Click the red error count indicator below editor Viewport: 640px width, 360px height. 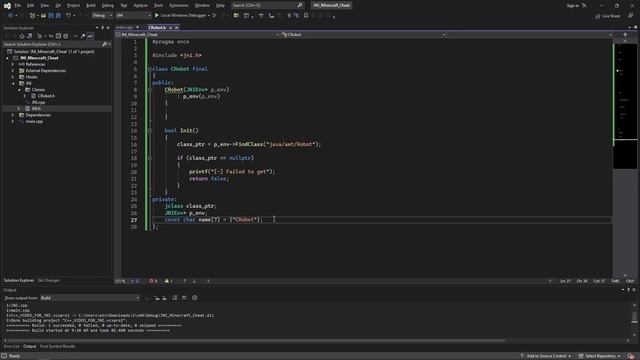pyautogui.click(x=153, y=281)
